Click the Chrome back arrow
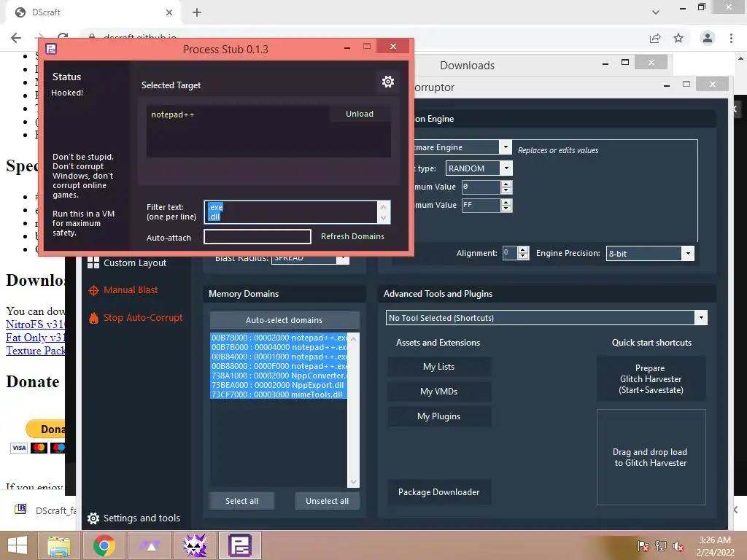The image size is (747, 560). pyautogui.click(x=16, y=38)
